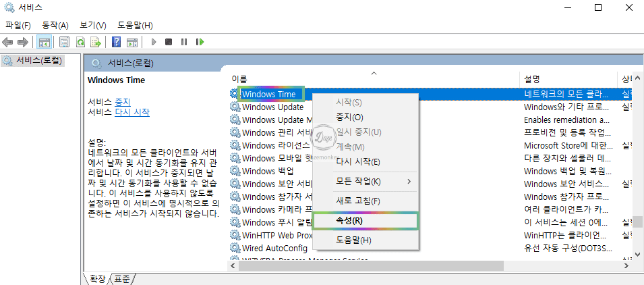Open the Properties toolbar icon

(x=65, y=42)
